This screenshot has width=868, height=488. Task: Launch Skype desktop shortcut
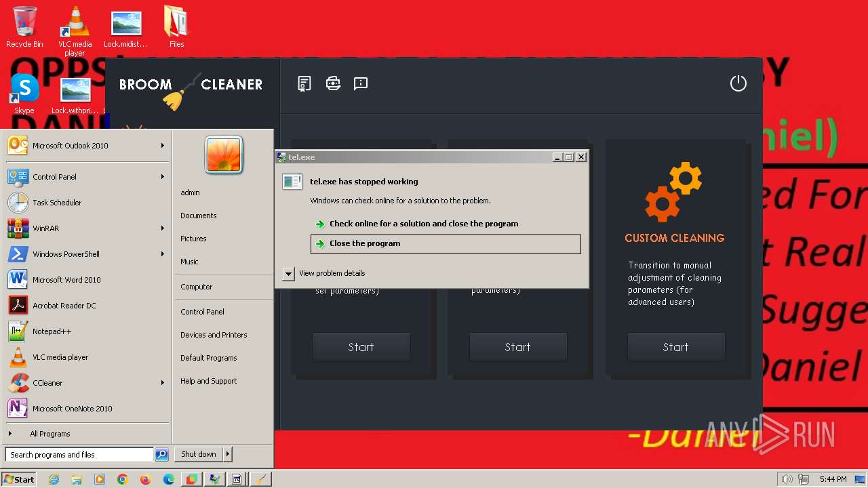(x=24, y=94)
